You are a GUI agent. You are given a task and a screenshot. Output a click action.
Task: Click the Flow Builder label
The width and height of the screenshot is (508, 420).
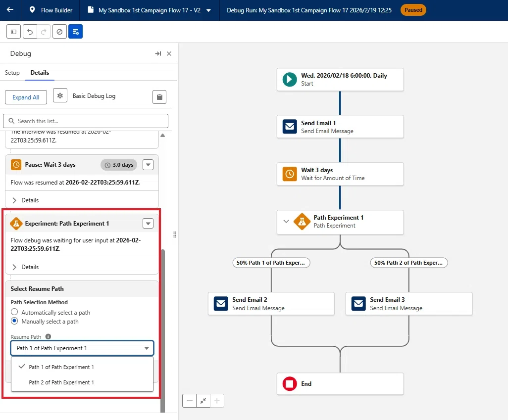57,10
